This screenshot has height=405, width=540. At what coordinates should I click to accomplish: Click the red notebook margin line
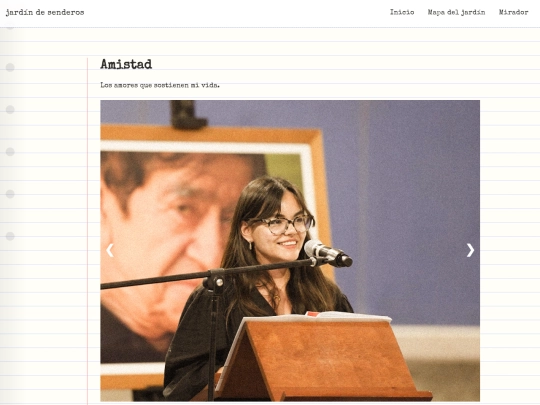coord(87,231)
